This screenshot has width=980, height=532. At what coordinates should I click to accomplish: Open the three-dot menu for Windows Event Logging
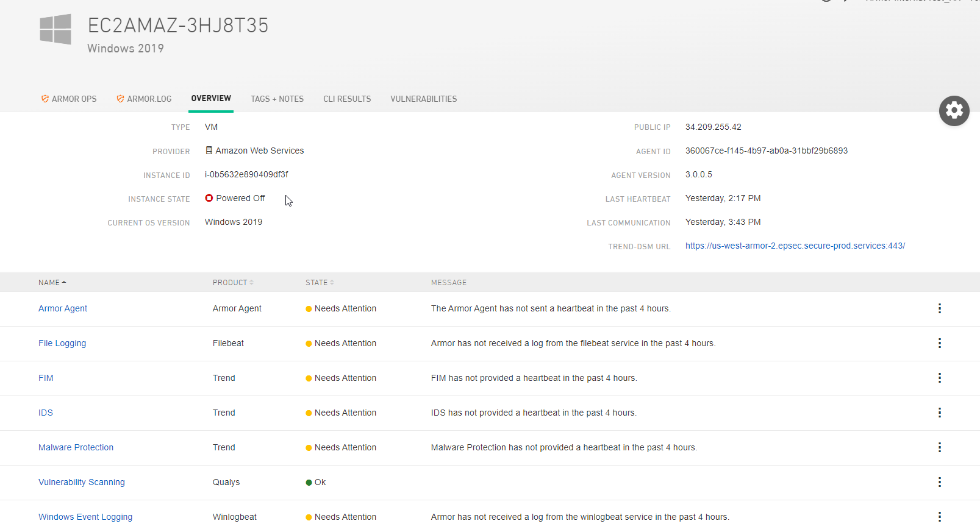939,517
